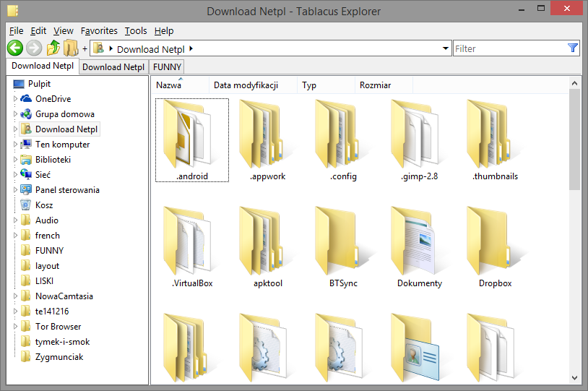Screen dimensions: 588x391
Task: Click the Sieć network icon
Action: click(26, 174)
